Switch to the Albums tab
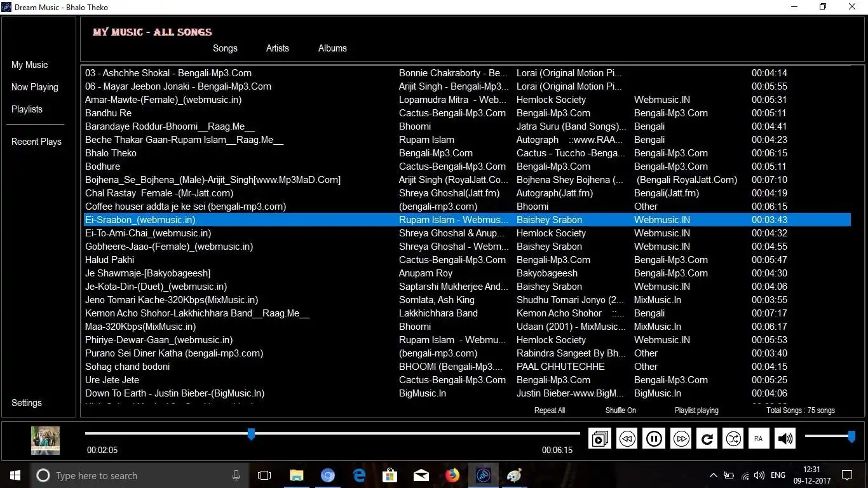 pos(332,48)
